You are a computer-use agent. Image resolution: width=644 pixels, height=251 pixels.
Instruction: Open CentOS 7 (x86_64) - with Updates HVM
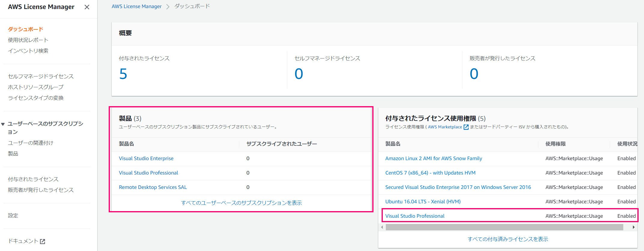pos(430,173)
